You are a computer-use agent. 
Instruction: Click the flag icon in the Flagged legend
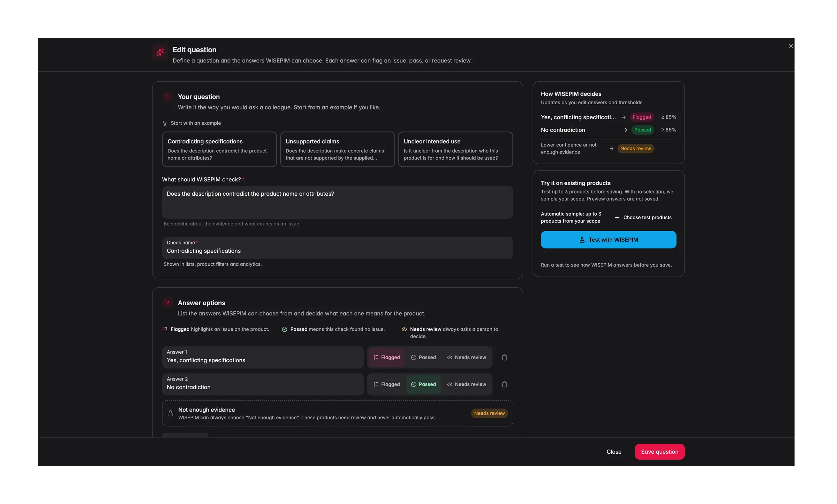[x=165, y=329]
